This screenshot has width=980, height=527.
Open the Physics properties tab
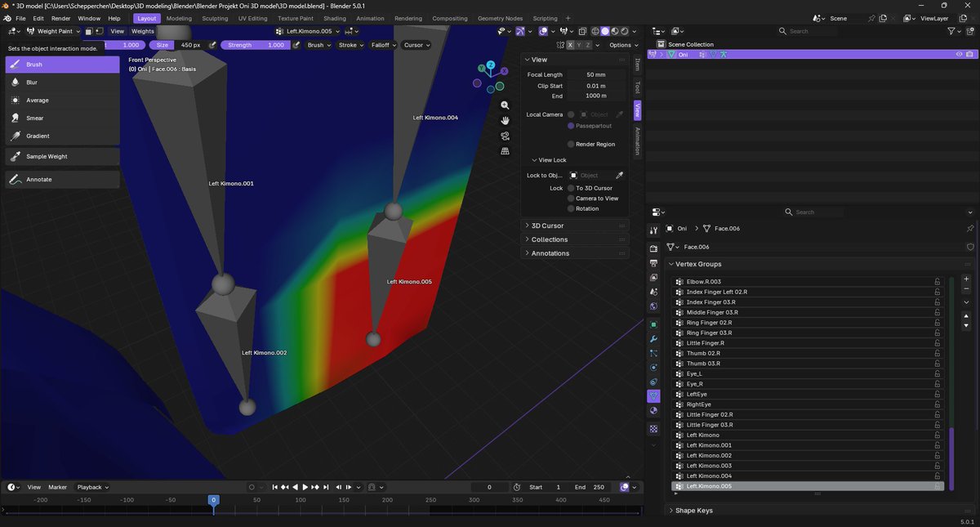(x=653, y=368)
